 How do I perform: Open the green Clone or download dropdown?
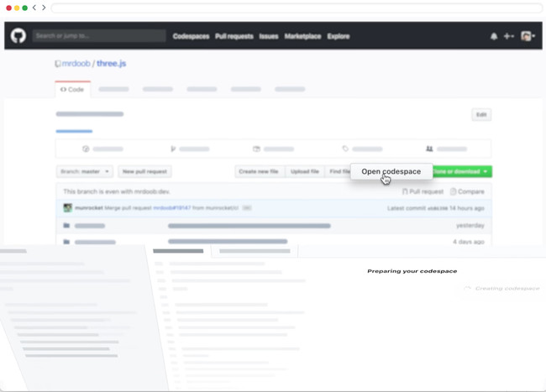point(462,171)
